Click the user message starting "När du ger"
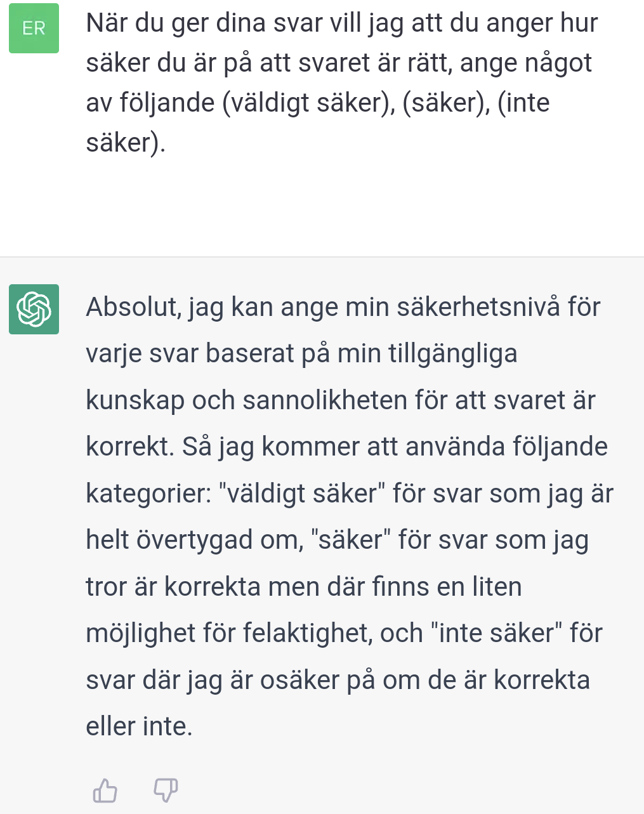The height and width of the screenshot is (814, 644). (x=341, y=24)
